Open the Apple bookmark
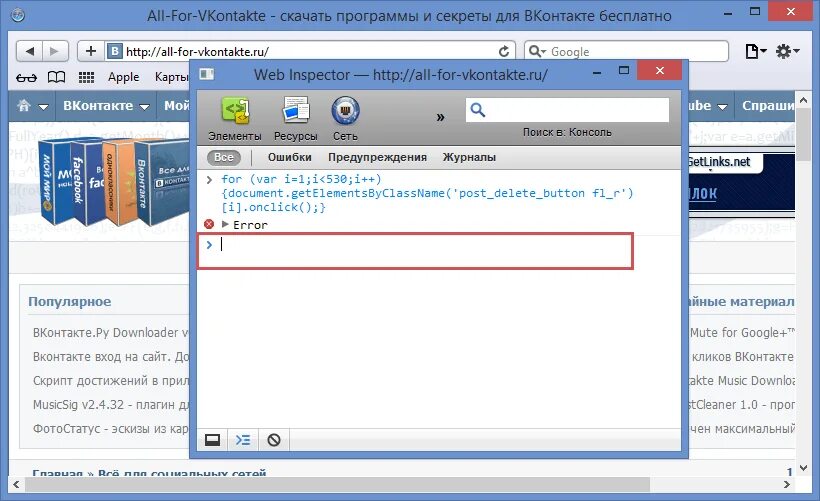 (x=123, y=77)
